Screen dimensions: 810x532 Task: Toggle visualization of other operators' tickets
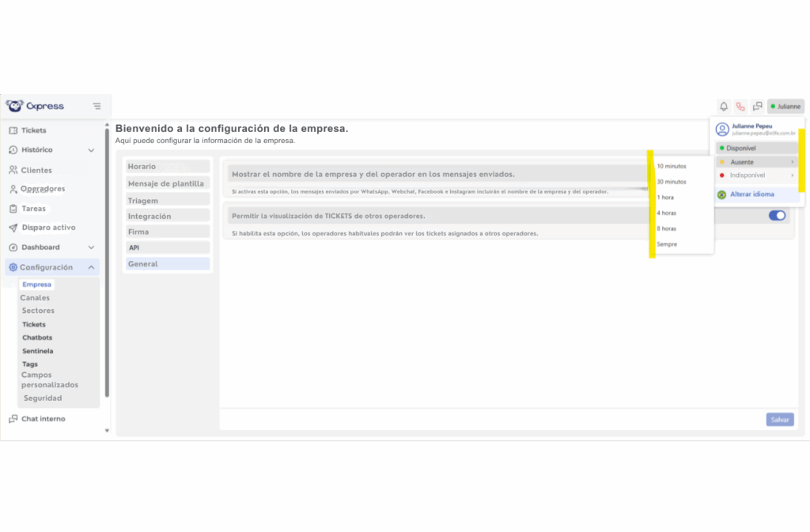pos(777,215)
